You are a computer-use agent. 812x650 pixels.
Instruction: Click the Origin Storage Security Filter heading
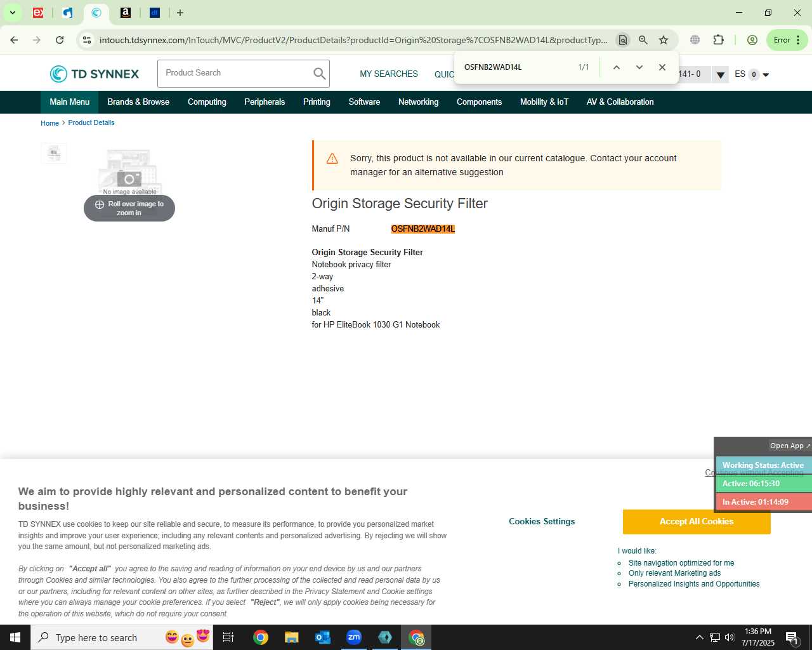click(x=400, y=204)
